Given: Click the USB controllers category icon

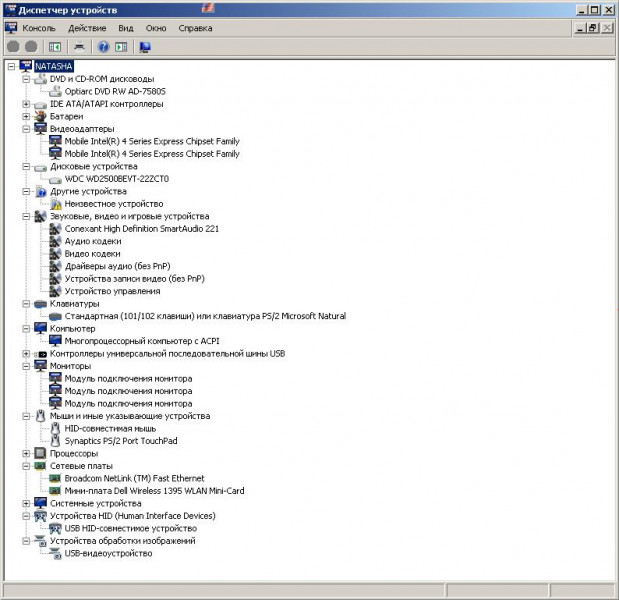Looking at the screenshot, I should coord(40,354).
